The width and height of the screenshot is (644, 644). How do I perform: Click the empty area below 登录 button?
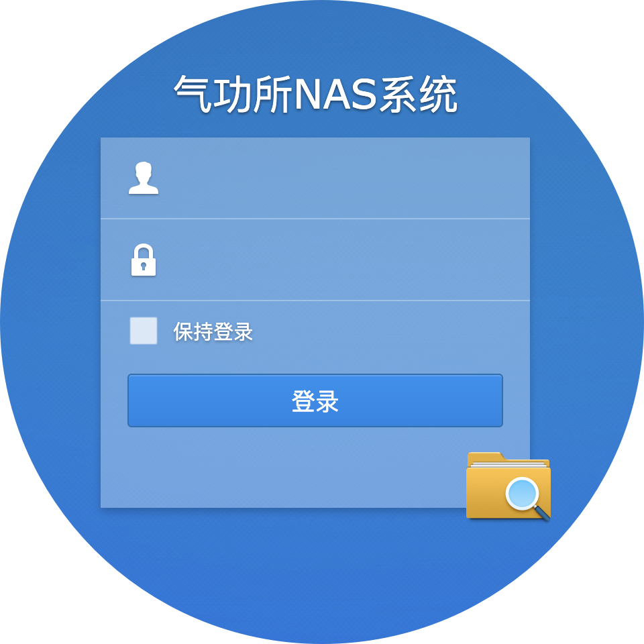[288, 468]
